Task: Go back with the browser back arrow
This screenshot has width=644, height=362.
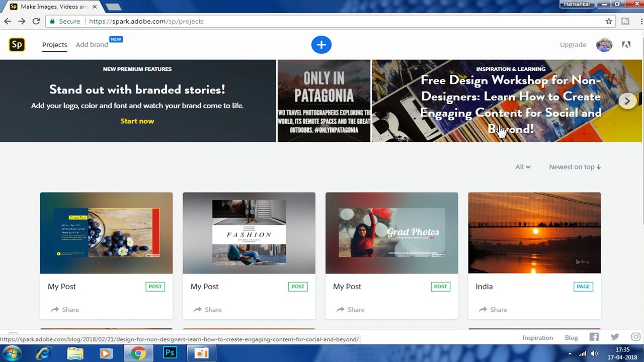Action: tap(8, 21)
